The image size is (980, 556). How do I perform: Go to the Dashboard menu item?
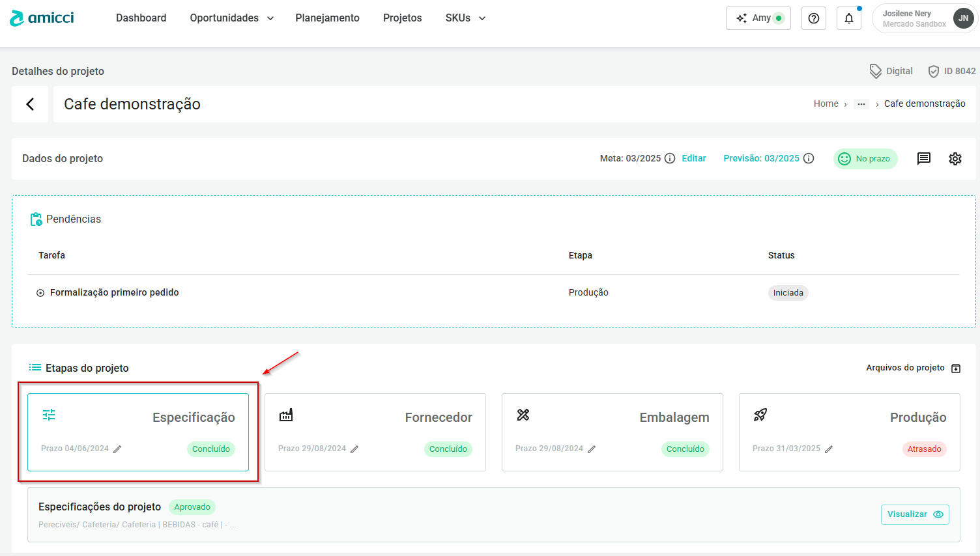pyautogui.click(x=141, y=18)
